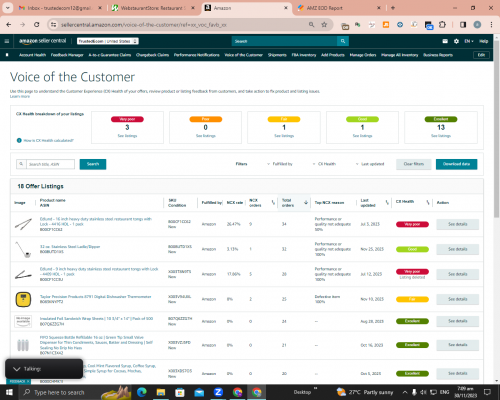Open the EN language dropdown
The image size is (500, 400).
point(469,41)
